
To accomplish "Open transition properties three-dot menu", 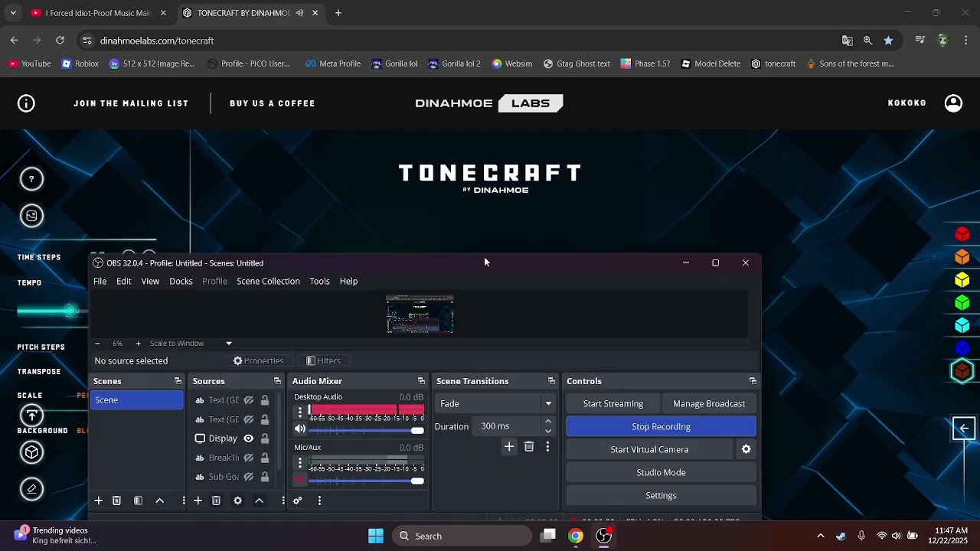I will click(x=547, y=447).
